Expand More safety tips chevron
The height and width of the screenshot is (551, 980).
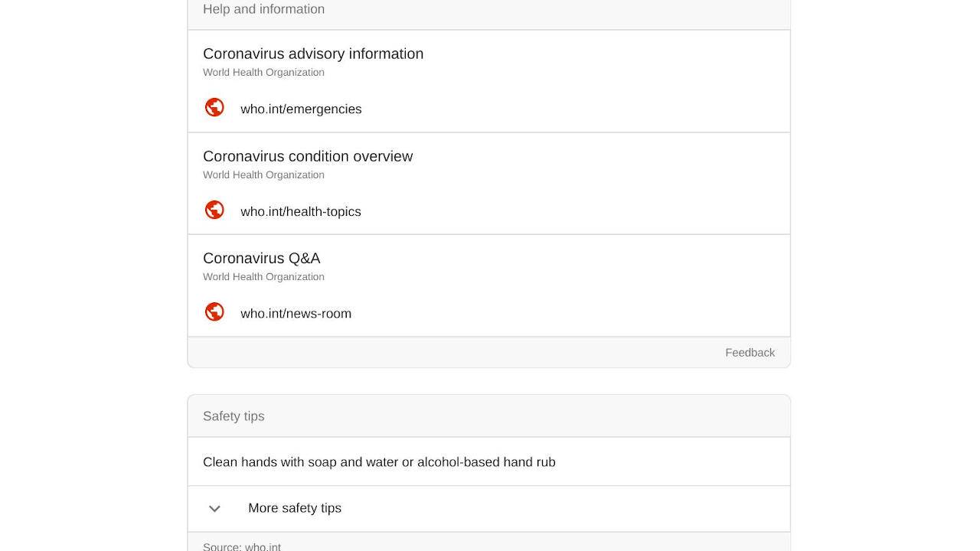[x=214, y=508]
